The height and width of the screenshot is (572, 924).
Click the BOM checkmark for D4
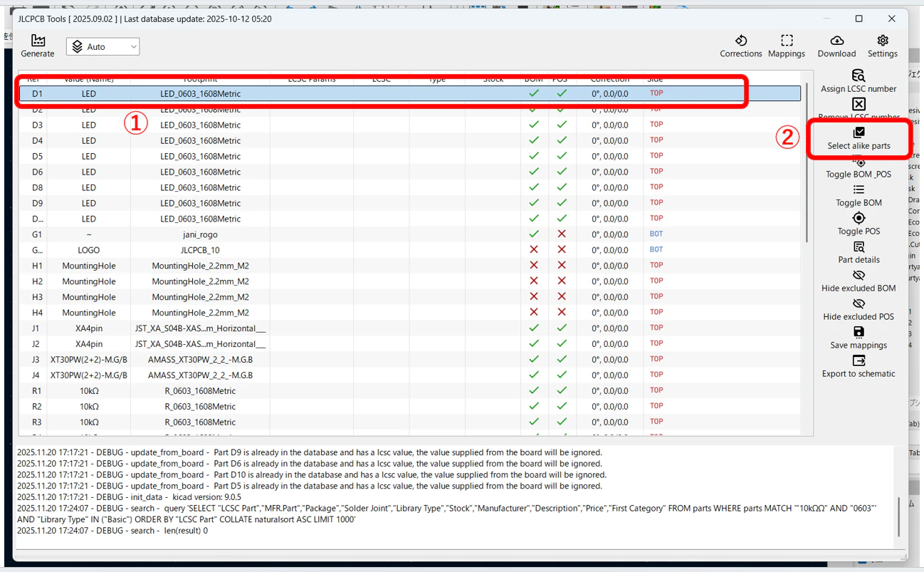534,140
